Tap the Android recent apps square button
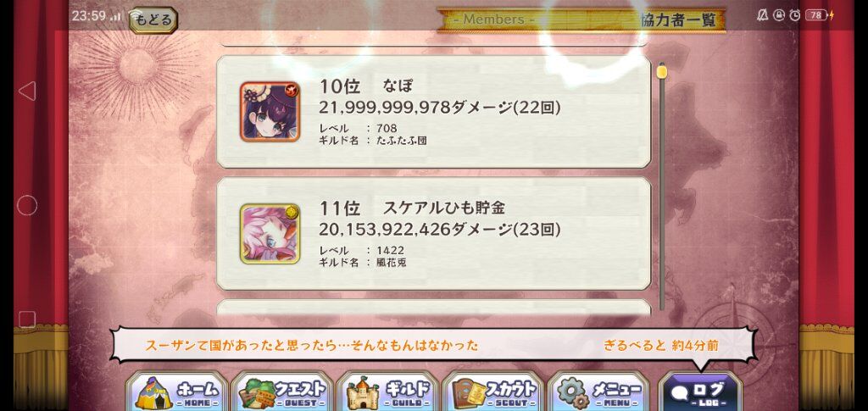Image resolution: width=868 pixels, height=411 pixels. click(27, 319)
